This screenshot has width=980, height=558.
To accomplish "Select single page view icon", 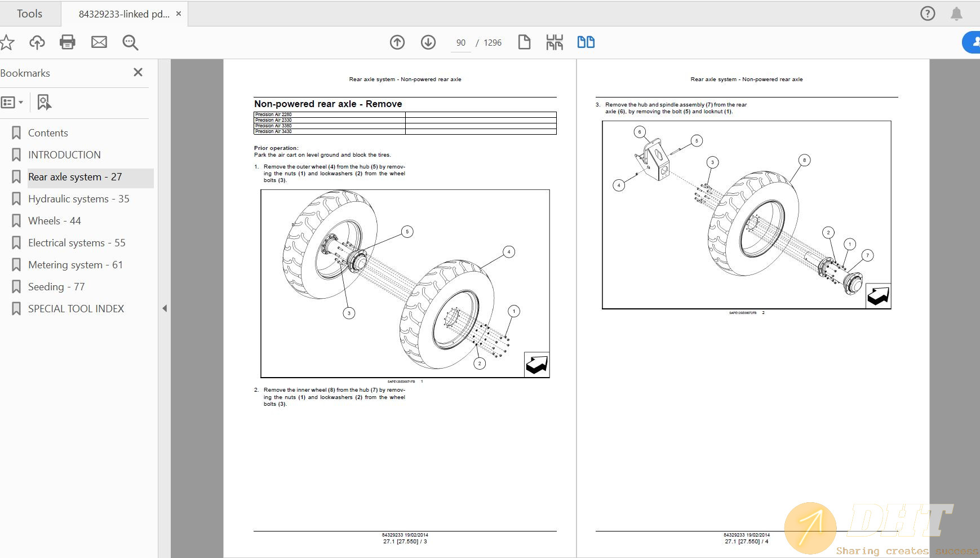I will 524,42.
